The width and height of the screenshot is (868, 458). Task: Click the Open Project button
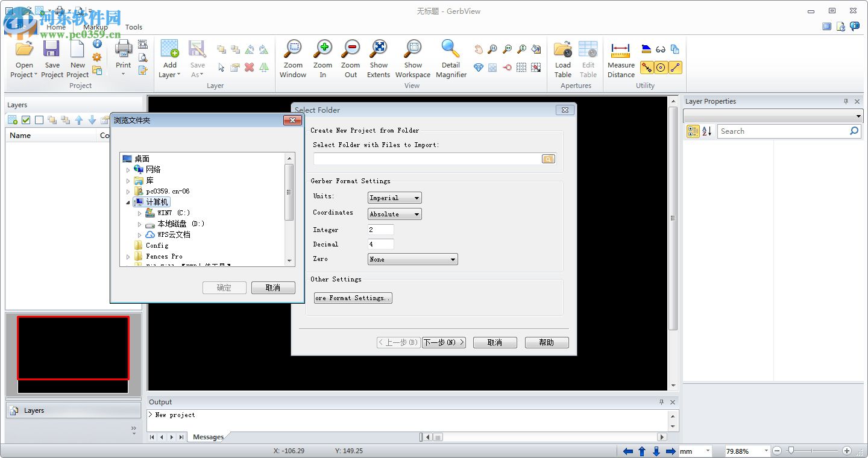point(24,59)
